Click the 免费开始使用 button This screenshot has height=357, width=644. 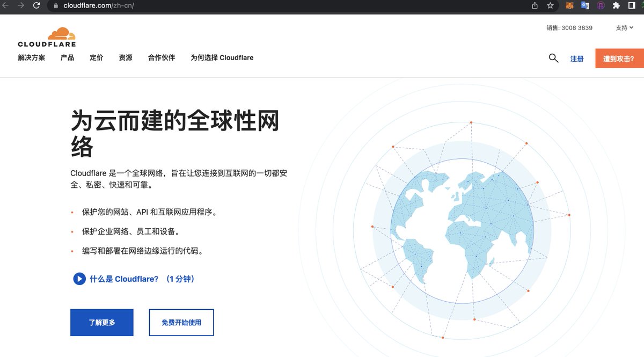181,323
